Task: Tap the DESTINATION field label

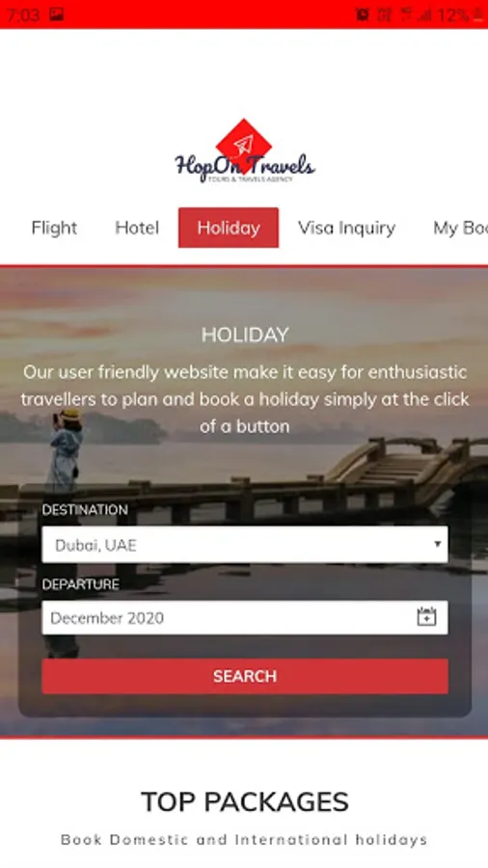Action: point(85,510)
